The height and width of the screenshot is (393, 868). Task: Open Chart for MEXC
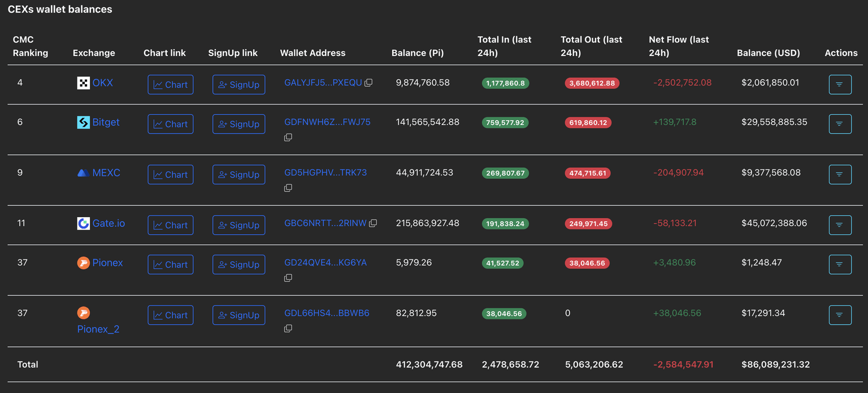coord(170,175)
